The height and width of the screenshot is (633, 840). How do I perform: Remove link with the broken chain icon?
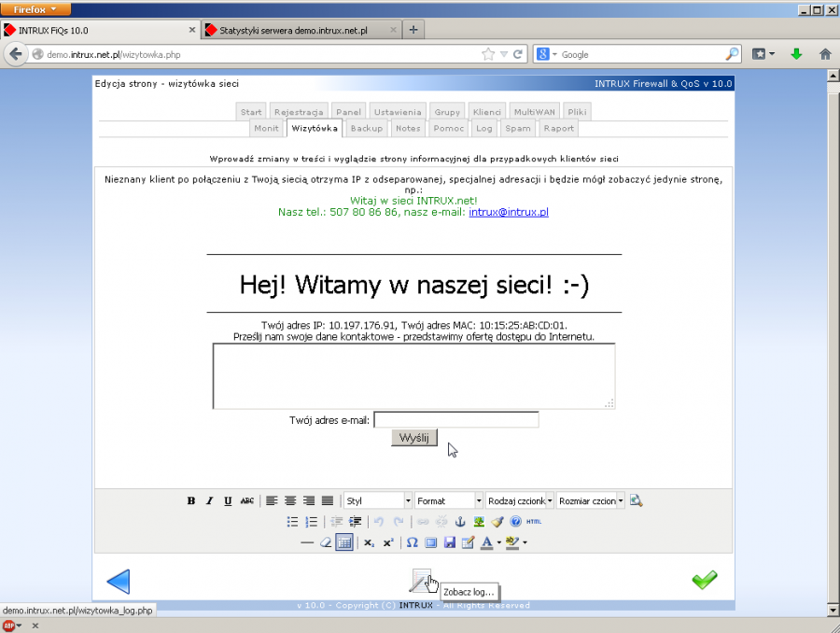442,522
